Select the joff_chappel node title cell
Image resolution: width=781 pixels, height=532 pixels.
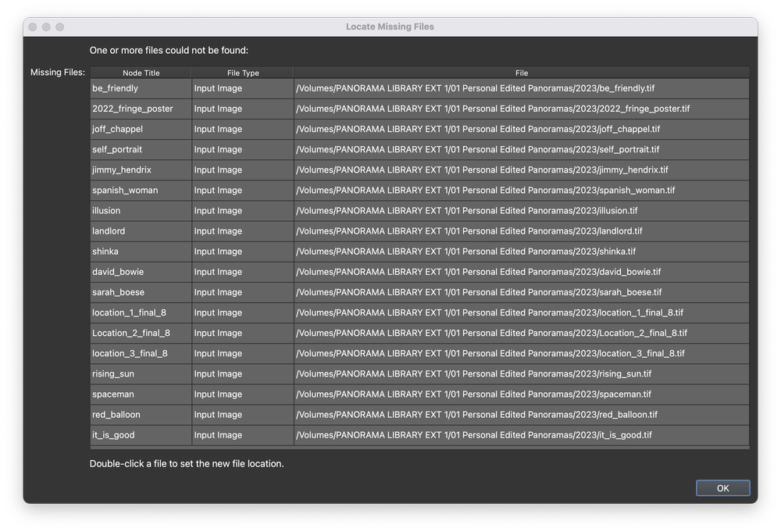tap(141, 129)
